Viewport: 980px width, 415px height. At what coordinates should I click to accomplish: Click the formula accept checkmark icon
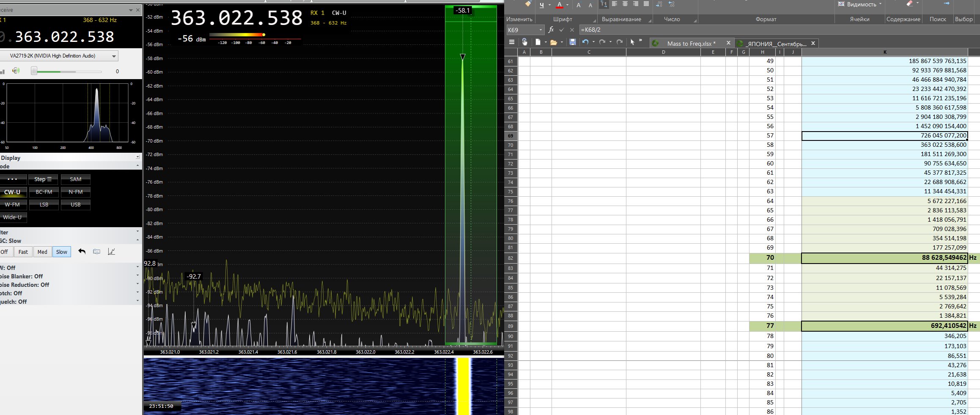pos(561,30)
